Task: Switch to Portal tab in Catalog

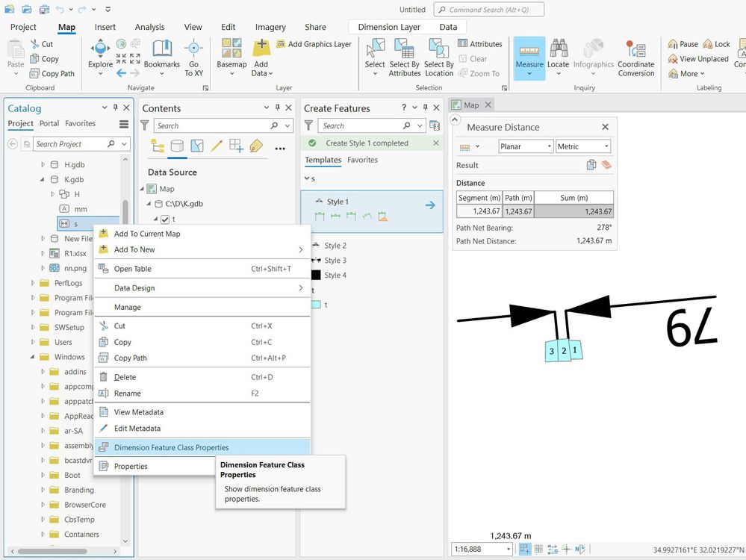Action: tap(49, 123)
